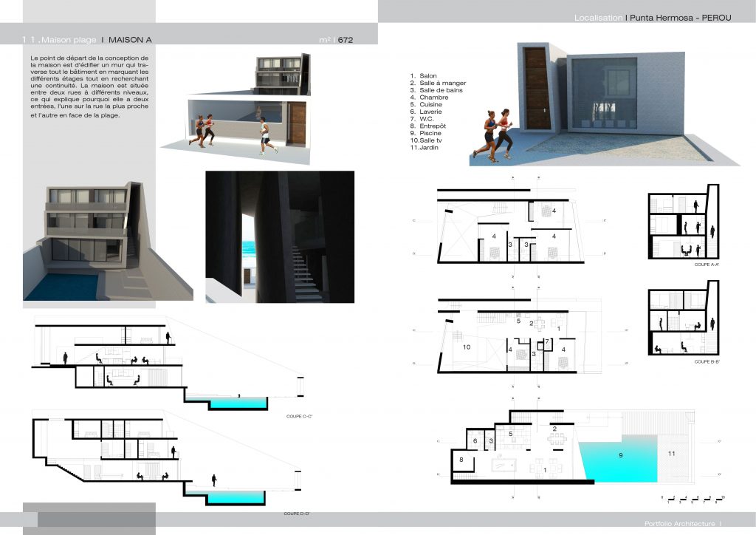Image resolution: width=756 pixels, height=535 pixels.
Task: Select the dark interior staircase render
Action: (x=279, y=236)
